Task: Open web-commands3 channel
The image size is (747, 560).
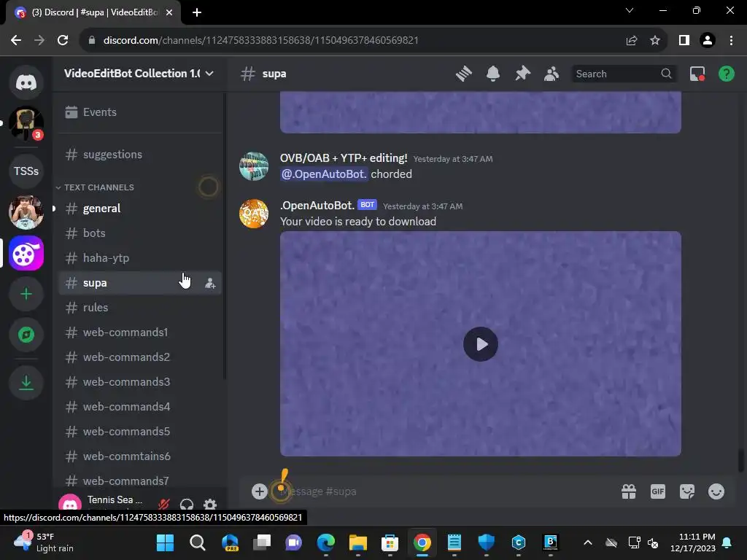Action: click(140, 381)
